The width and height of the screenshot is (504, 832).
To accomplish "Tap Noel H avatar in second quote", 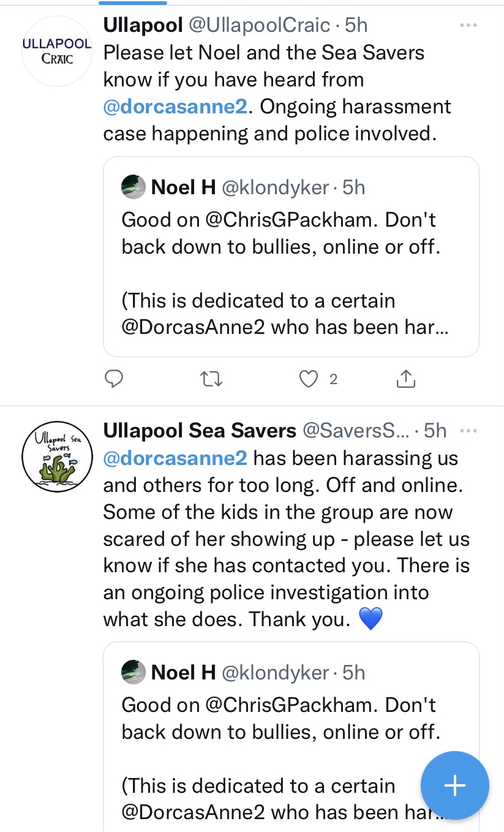I will (x=134, y=673).
